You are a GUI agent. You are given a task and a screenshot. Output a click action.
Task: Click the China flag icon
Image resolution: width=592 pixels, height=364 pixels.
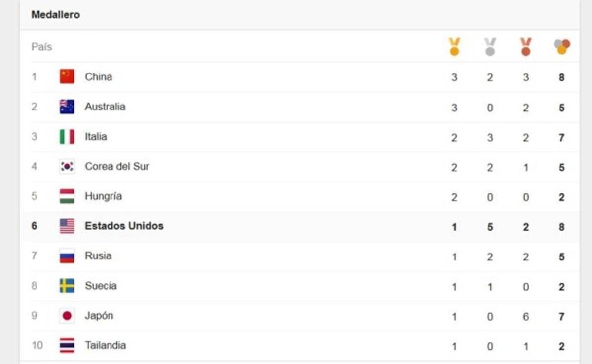click(67, 76)
